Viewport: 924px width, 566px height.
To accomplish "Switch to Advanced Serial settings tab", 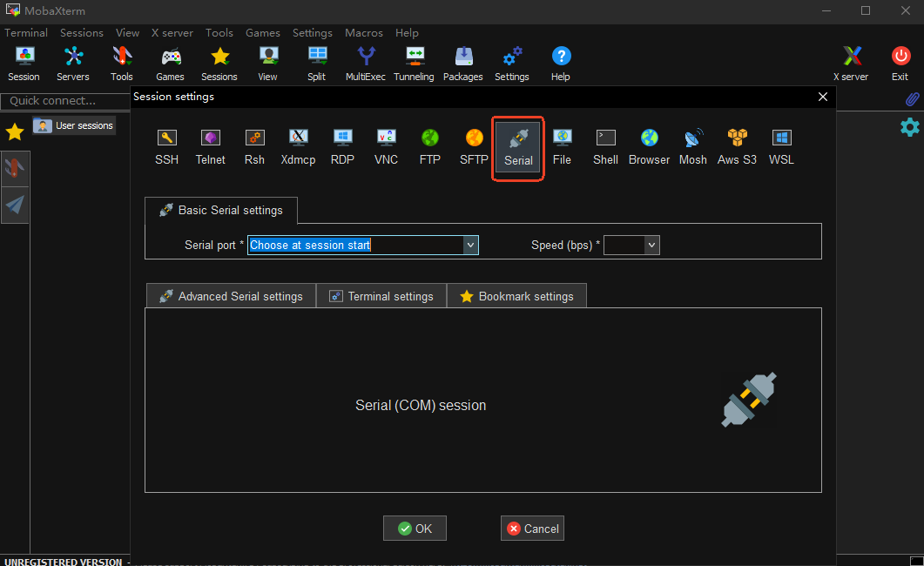I will (231, 296).
